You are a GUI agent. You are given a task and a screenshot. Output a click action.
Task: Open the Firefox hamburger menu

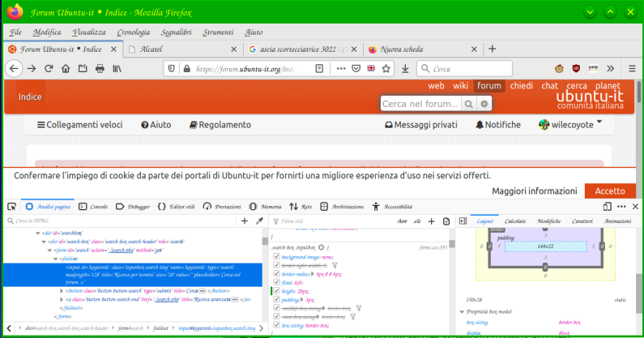point(632,69)
